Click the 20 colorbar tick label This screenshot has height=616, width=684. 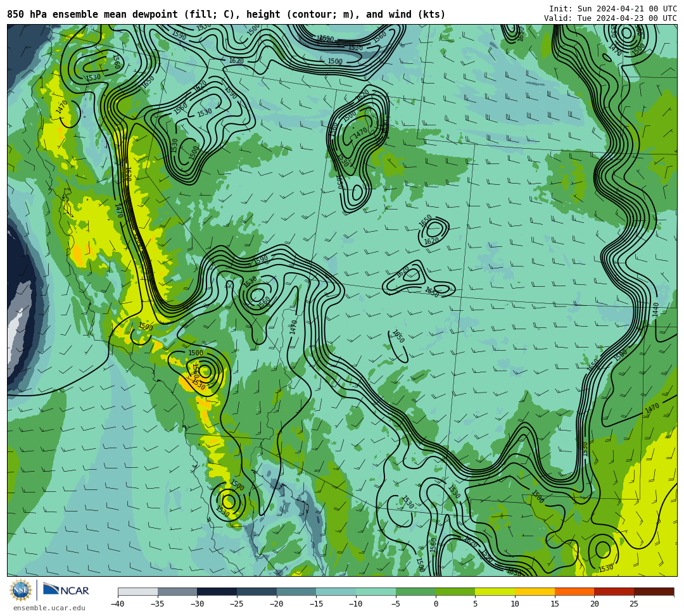click(595, 604)
